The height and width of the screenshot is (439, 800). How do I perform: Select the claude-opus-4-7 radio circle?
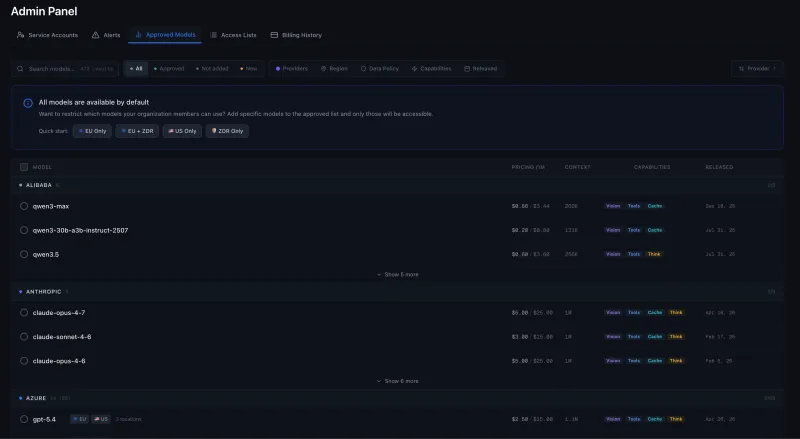point(24,312)
